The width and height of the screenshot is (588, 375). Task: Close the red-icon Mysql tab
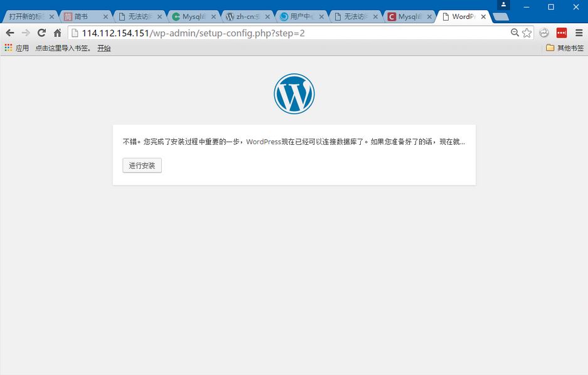click(430, 17)
